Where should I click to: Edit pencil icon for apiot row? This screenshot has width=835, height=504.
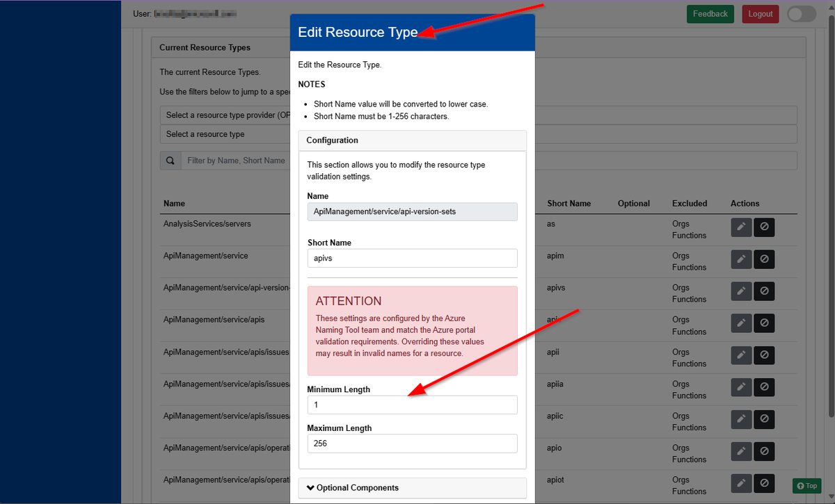click(741, 483)
